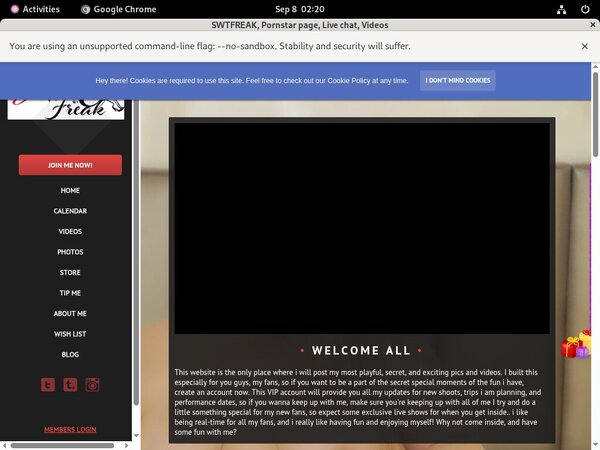
Task: Open the Instagram social icon
Action: click(92, 384)
